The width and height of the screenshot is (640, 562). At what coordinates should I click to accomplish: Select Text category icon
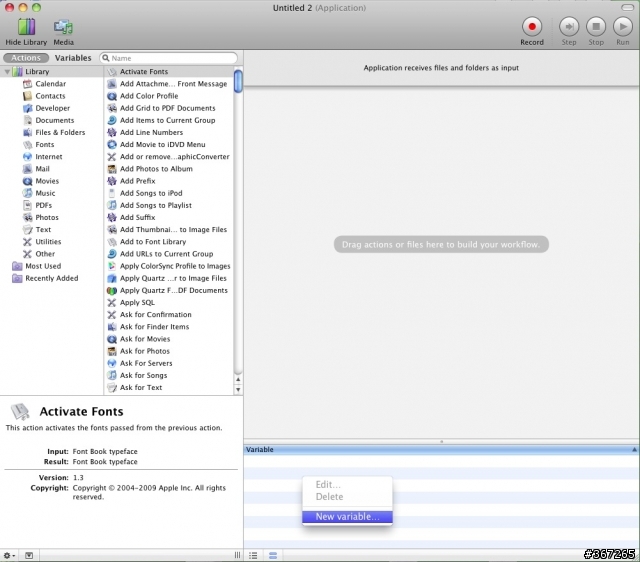27,230
